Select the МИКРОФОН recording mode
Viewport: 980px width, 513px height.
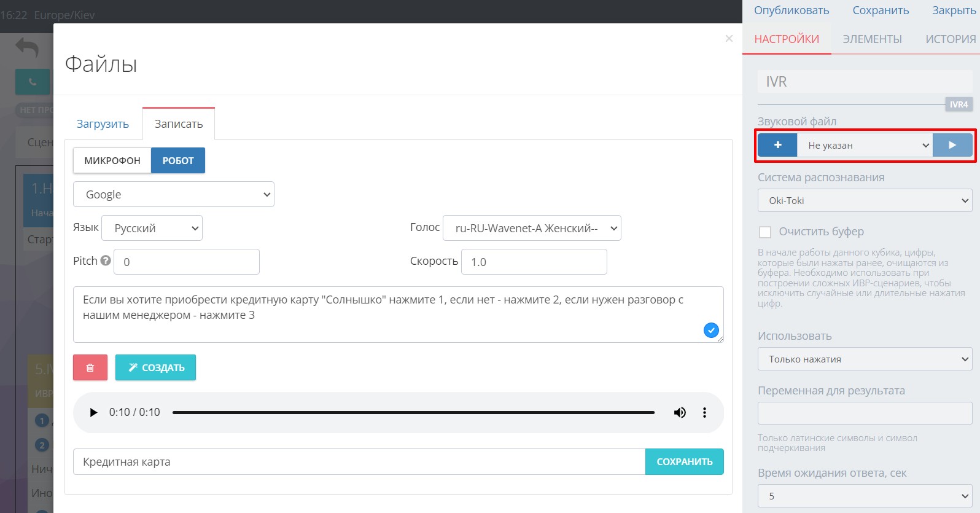click(112, 160)
